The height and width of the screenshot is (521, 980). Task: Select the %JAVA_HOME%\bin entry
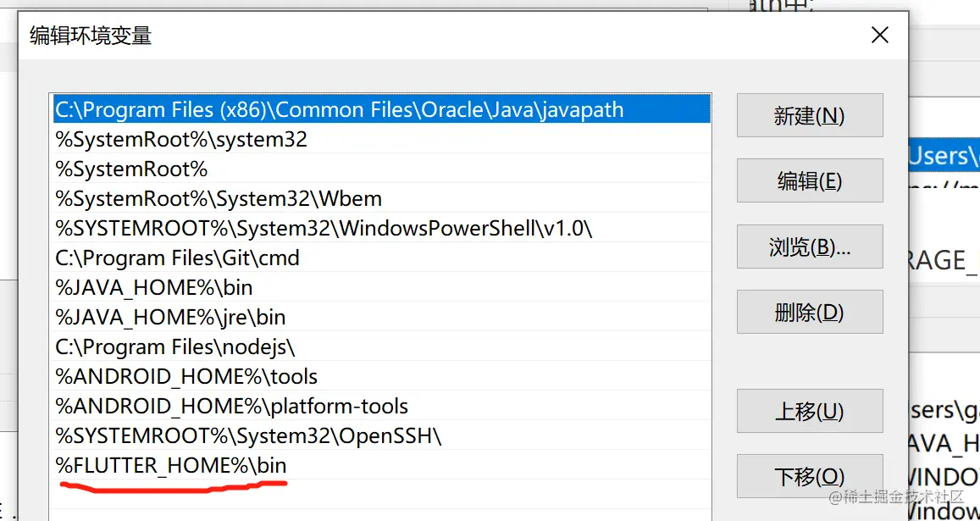tap(154, 287)
